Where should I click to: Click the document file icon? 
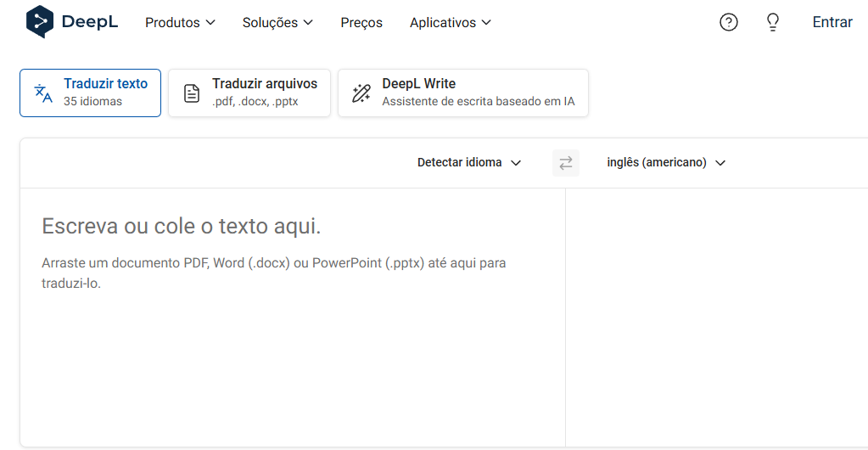coord(193,93)
